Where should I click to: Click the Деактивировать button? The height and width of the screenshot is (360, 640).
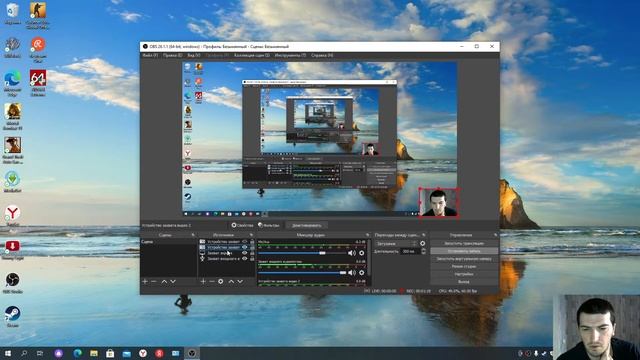pyautogui.click(x=307, y=225)
